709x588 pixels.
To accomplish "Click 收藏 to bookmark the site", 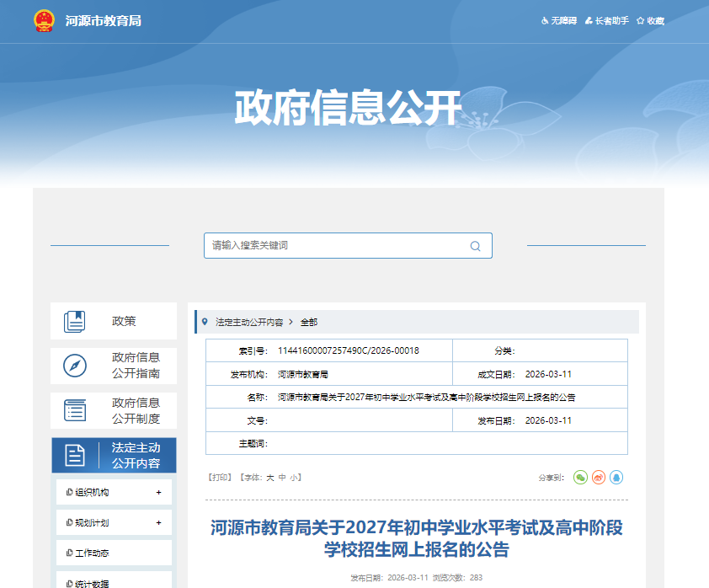I will [x=651, y=21].
